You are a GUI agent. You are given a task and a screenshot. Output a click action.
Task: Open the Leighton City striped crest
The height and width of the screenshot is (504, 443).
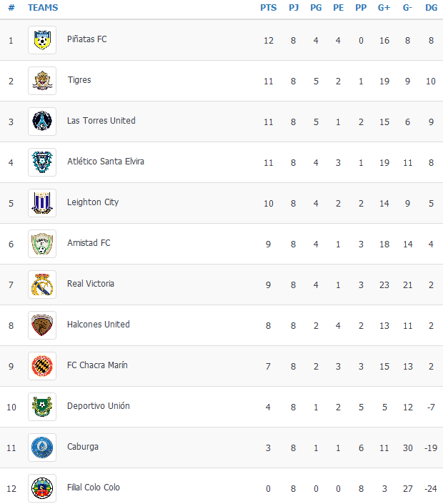pos(42,203)
